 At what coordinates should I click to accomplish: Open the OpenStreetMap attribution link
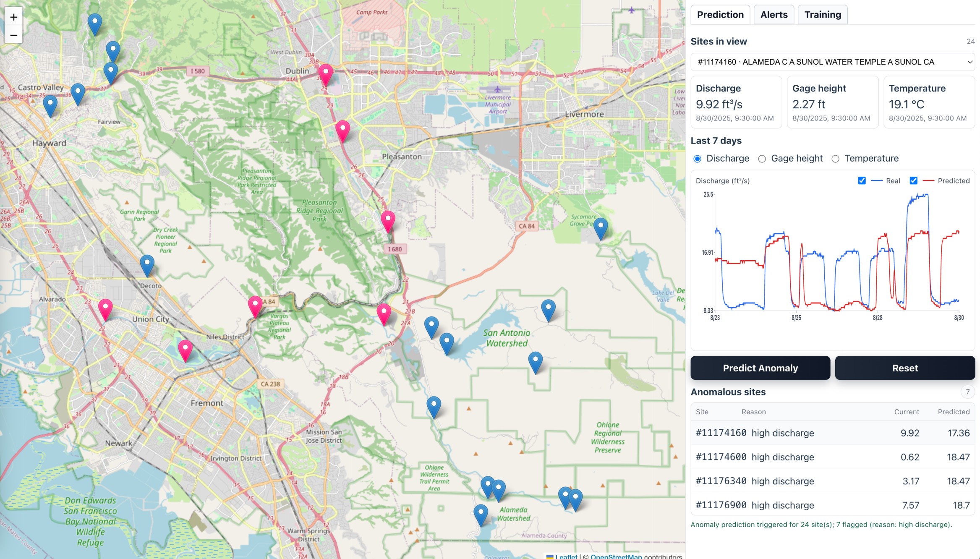tap(616, 556)
